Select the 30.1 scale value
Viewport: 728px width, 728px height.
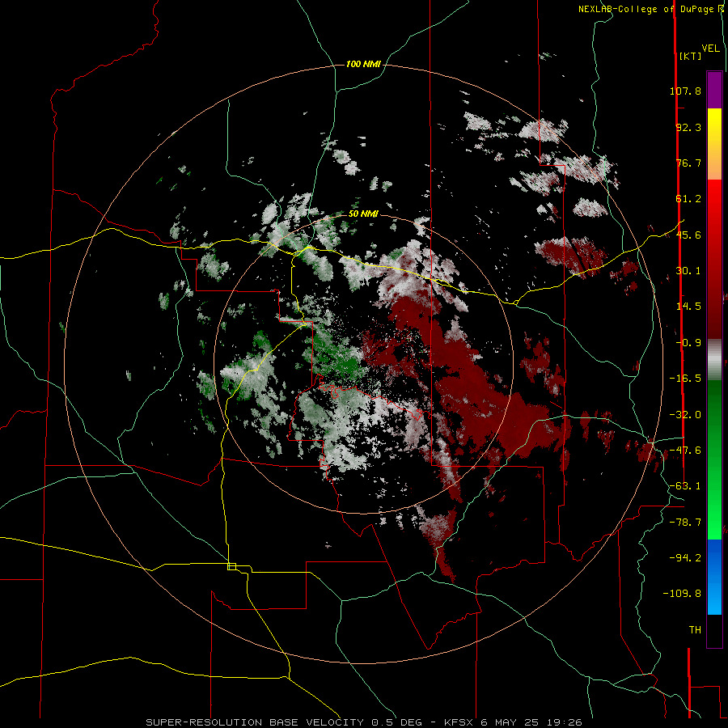click(688, 271)
